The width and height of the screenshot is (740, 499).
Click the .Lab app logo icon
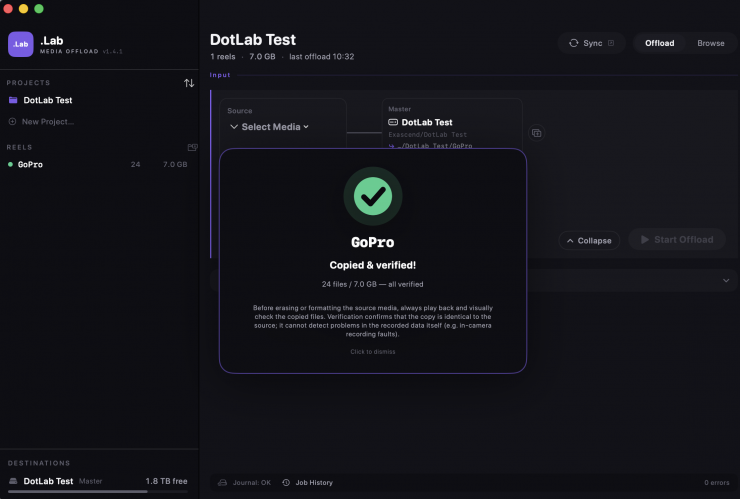(x=20, y=44)
